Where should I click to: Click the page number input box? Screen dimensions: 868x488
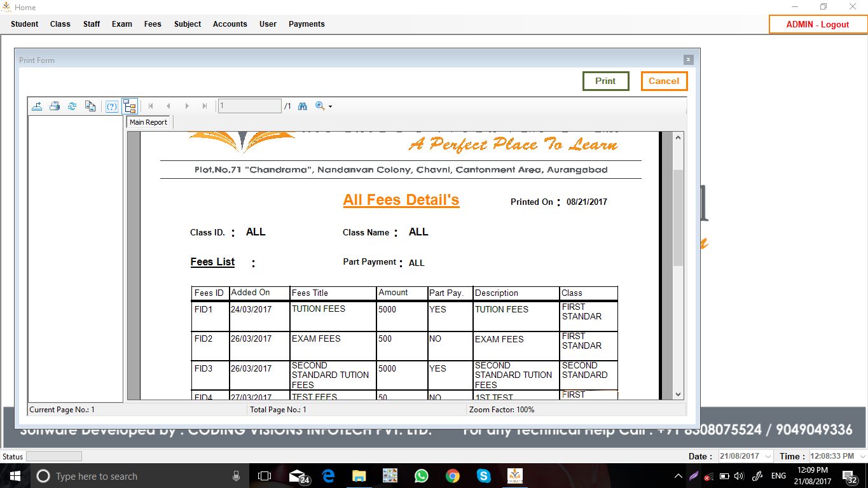click(250, 106)
